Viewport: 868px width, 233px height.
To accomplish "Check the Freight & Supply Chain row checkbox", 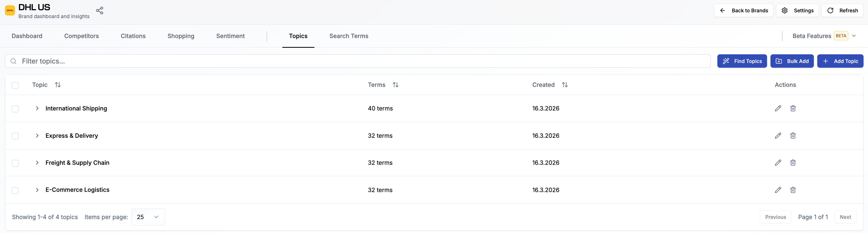I will pos(15,163).
